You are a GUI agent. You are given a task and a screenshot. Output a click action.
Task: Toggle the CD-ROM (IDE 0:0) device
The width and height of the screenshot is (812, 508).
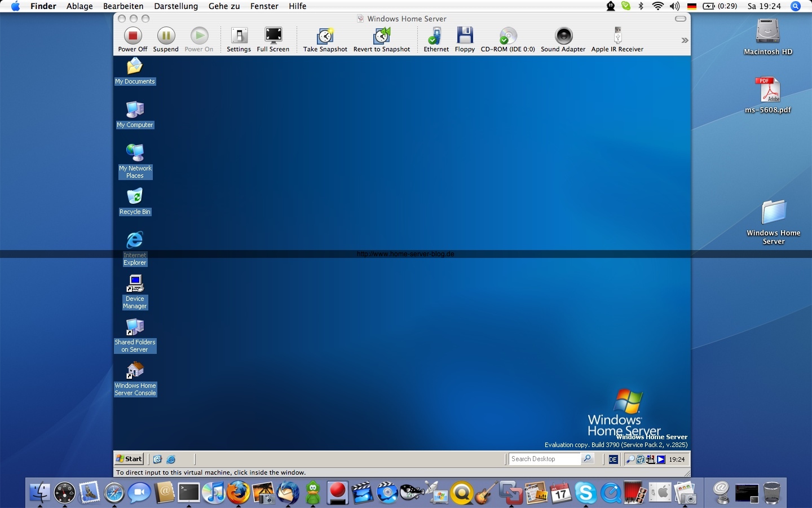[x=507, y=40]
